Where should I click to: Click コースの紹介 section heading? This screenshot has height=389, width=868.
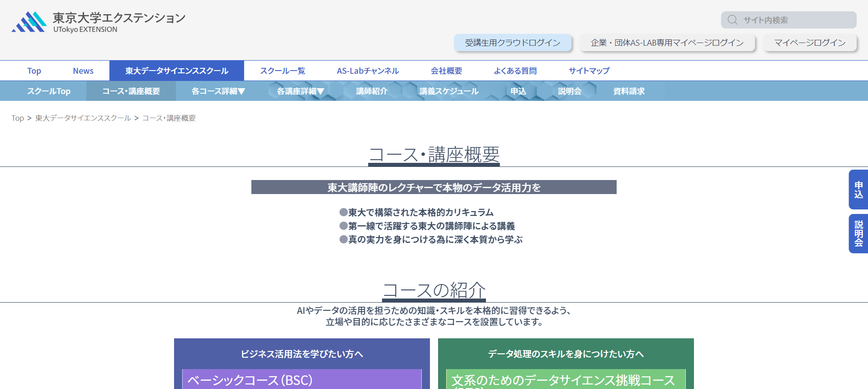tap(434, 290)
